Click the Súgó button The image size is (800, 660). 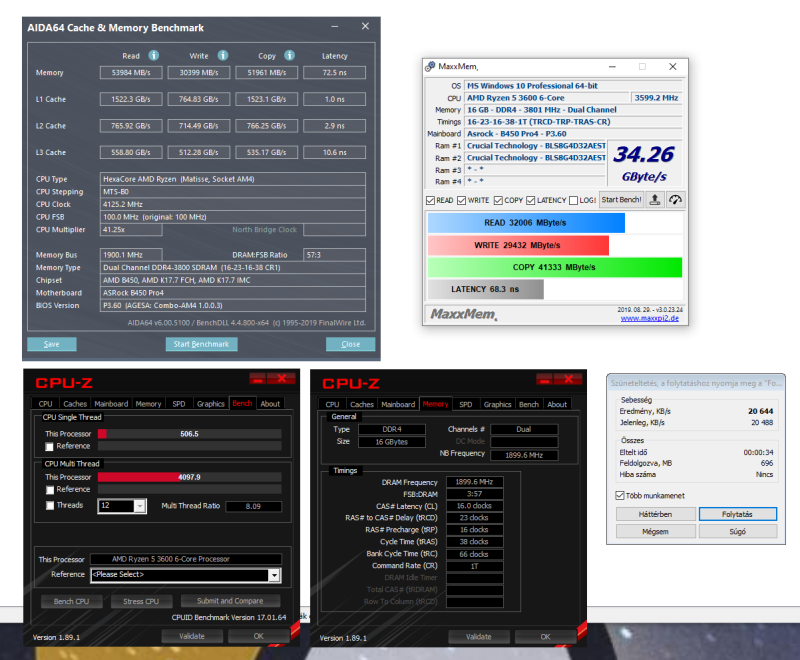[737, 531]
